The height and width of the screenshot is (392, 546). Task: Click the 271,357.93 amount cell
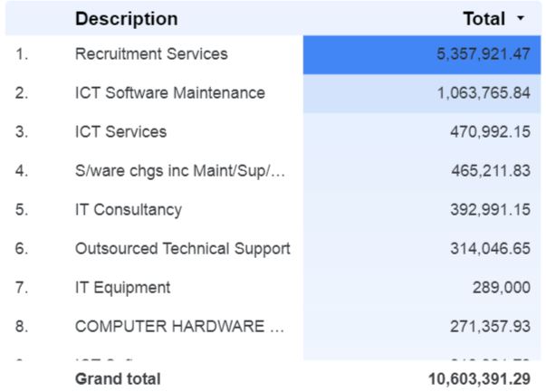pos(490,327)
